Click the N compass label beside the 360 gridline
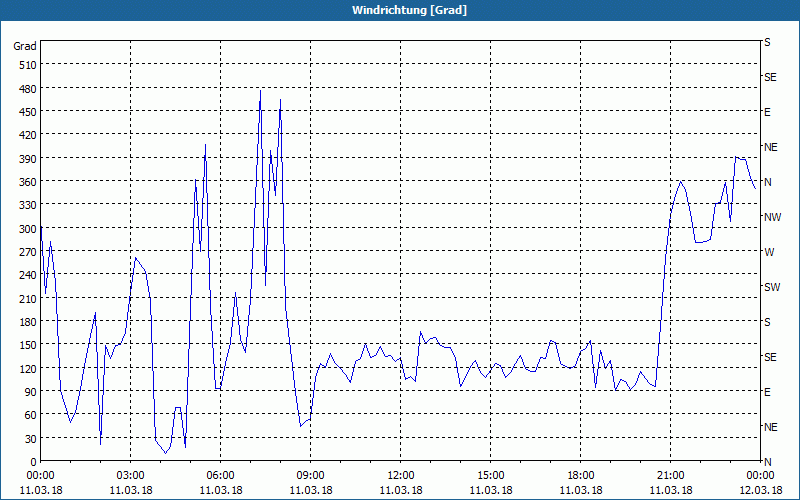 coord(768,182)
